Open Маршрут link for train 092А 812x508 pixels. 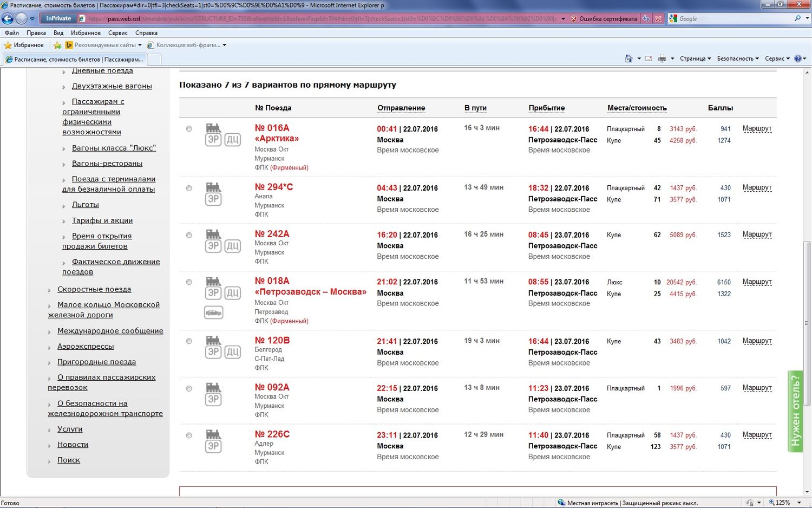pos(757,388)
